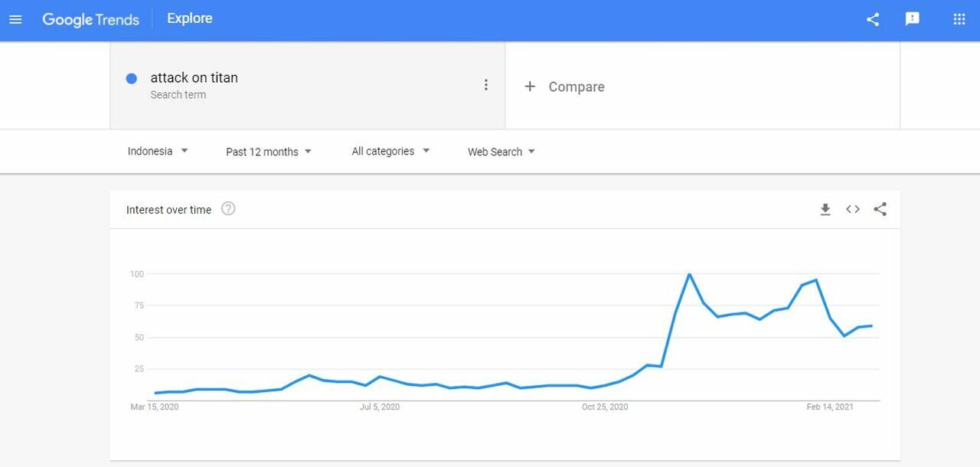980x467 pixels.
Task: Open the Past 12 months dropdown
Action: click(x=269, y=152)
